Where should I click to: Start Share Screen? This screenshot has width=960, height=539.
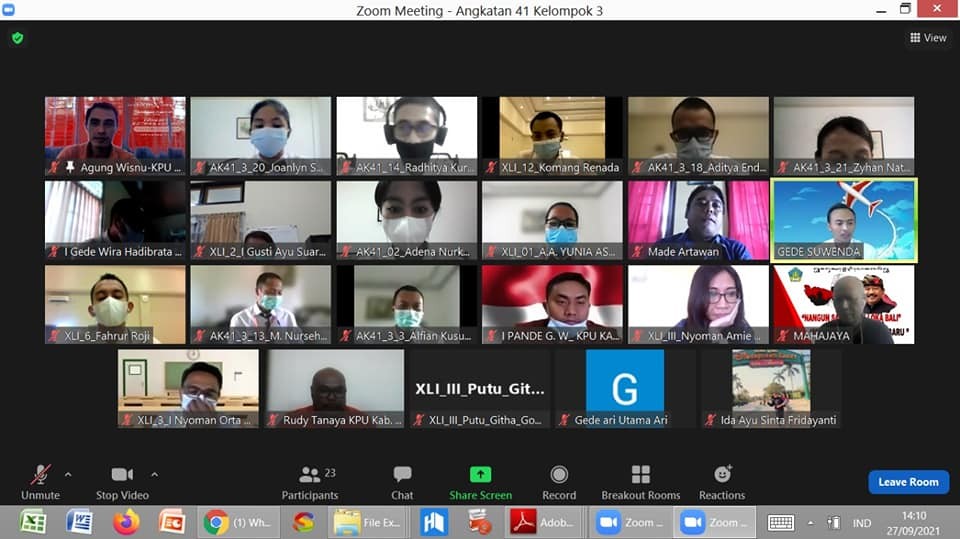[481, 481]
